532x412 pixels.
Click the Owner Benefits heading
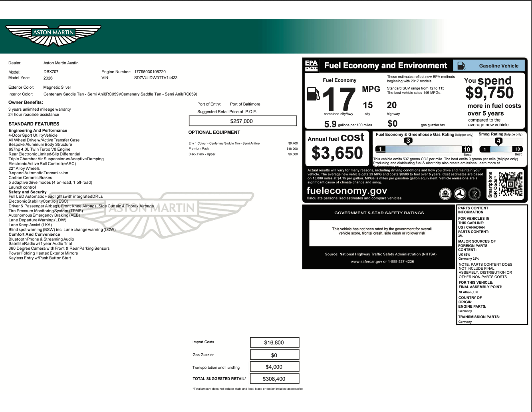26,102
